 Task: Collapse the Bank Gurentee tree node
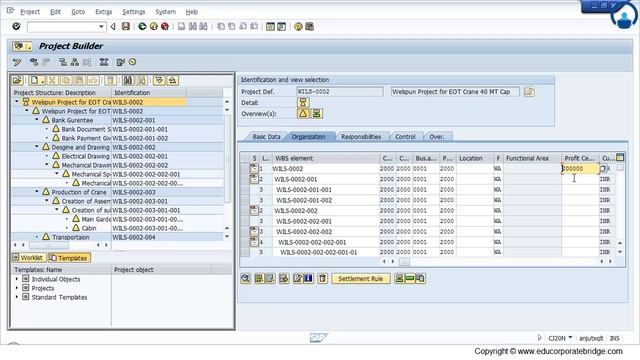[37, 120]
